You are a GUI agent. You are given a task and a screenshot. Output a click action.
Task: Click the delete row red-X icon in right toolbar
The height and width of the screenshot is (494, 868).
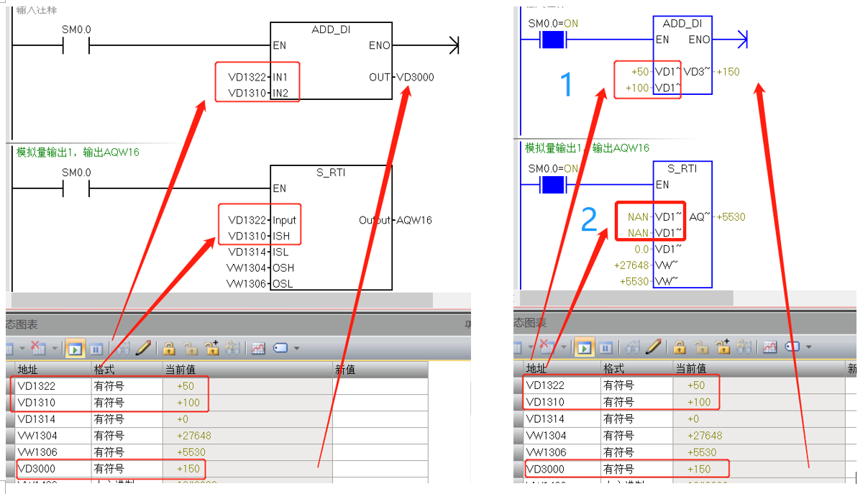[x=548, y=348]
